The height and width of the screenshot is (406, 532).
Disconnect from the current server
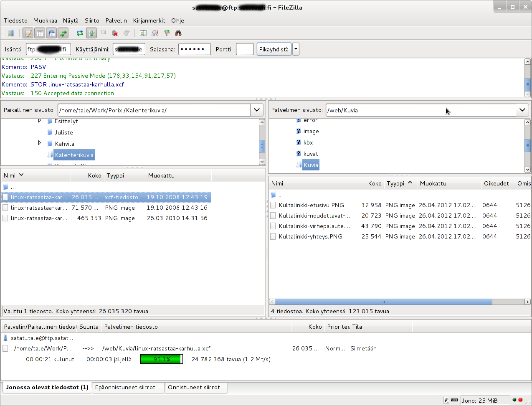click(115, 33)
